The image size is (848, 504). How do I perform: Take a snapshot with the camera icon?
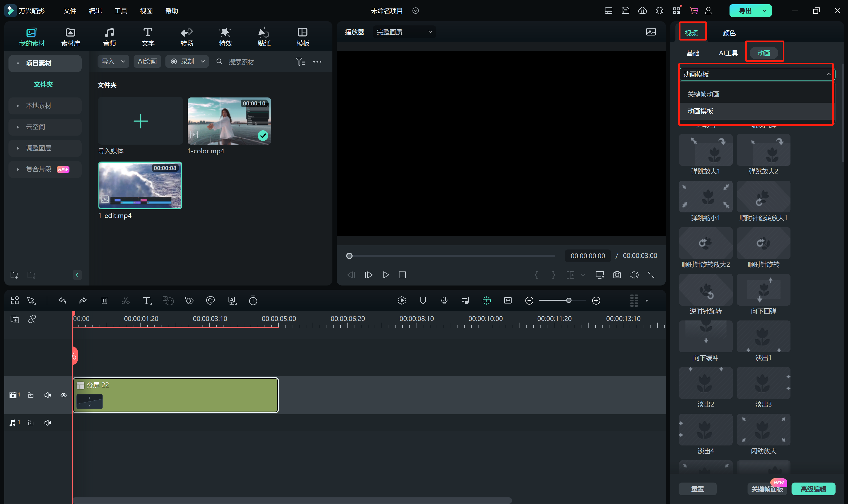coord(617,275)
